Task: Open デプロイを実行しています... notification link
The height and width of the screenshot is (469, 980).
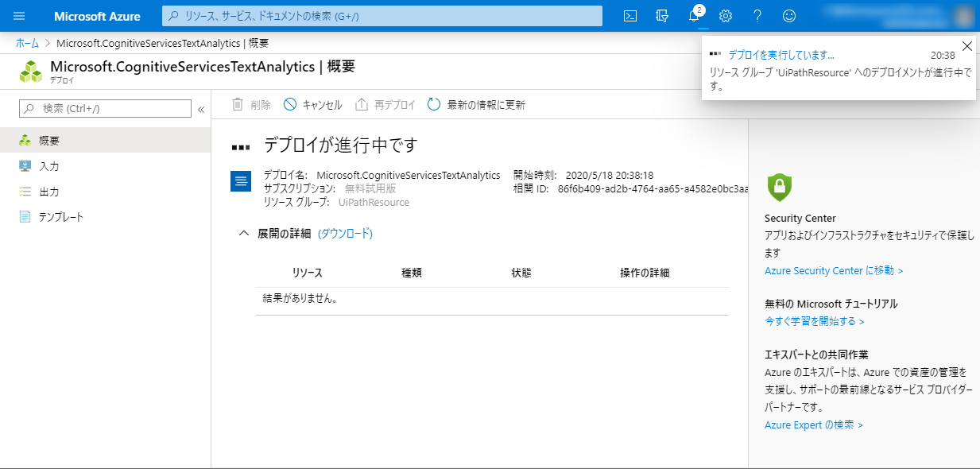Action: tap(781, 56)
